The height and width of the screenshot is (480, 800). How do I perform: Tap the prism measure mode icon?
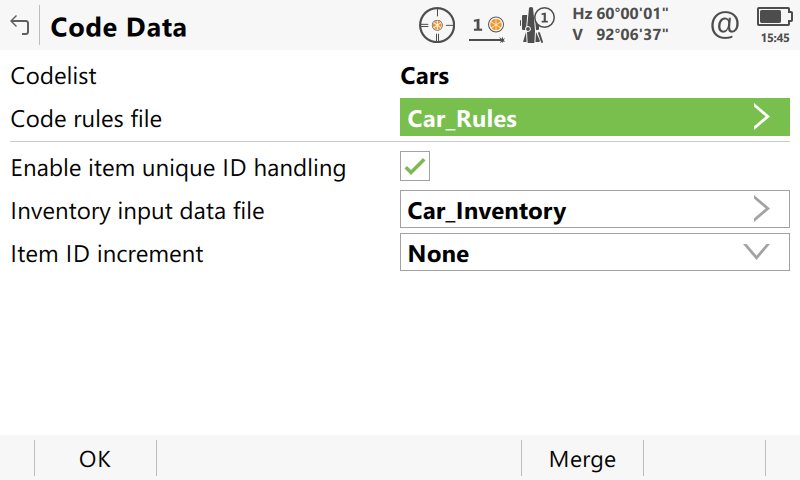(488, 25)
